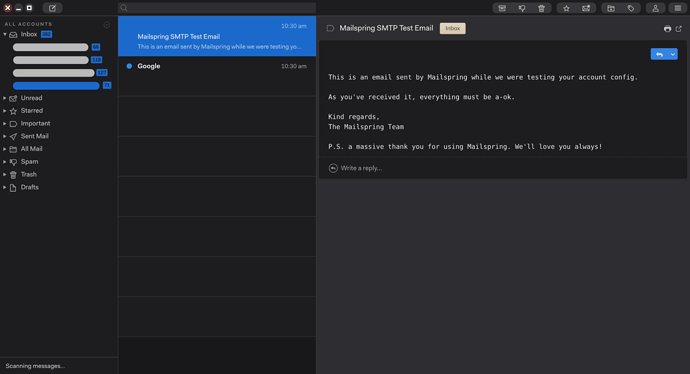This screenshot has width=690, height=374.
Task: Click the Inbox tray icon in sidebar
Action: tap(13, 35)
